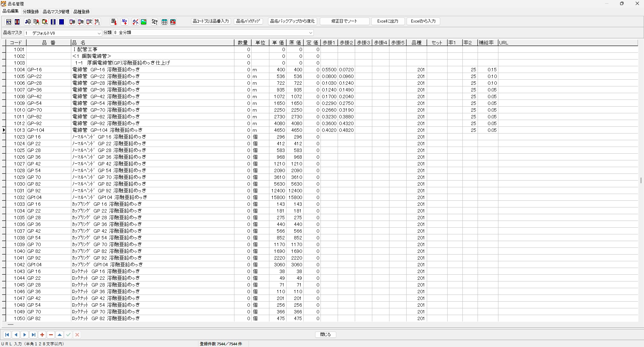Click the 品コード又は品番入力 button
Image resolution: width=644 pixels, height=347 pixels.
coord(211,21)
